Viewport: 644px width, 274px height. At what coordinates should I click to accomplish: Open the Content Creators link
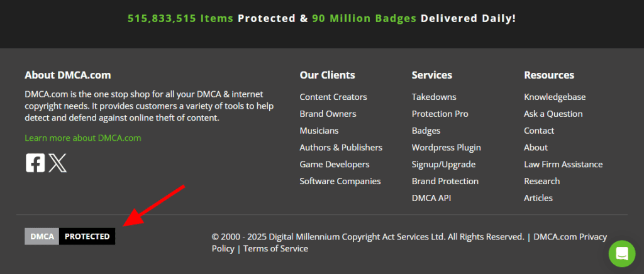pyautogui.click(x=333, y=97)
